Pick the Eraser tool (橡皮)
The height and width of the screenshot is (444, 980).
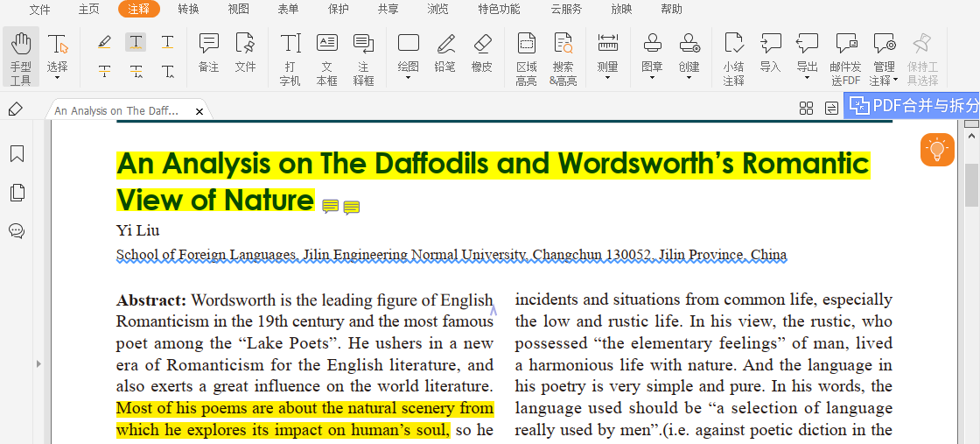point(482,53)
